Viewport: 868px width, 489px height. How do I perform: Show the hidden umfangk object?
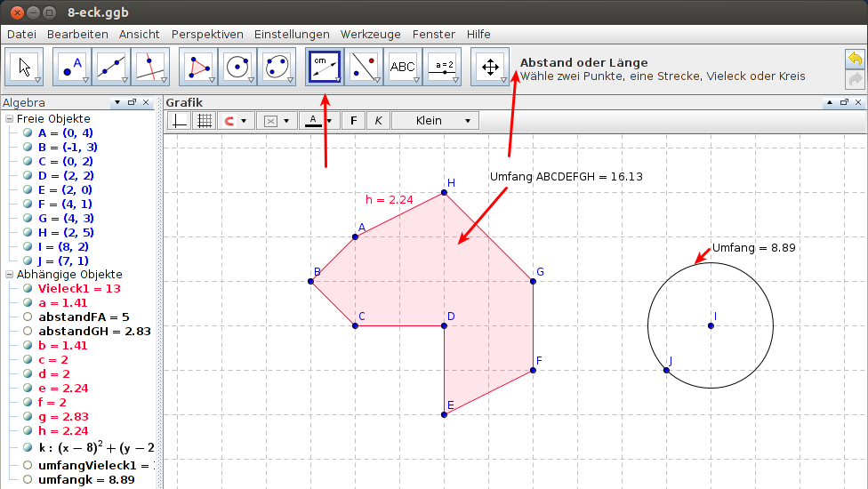(x=28, y=480)
